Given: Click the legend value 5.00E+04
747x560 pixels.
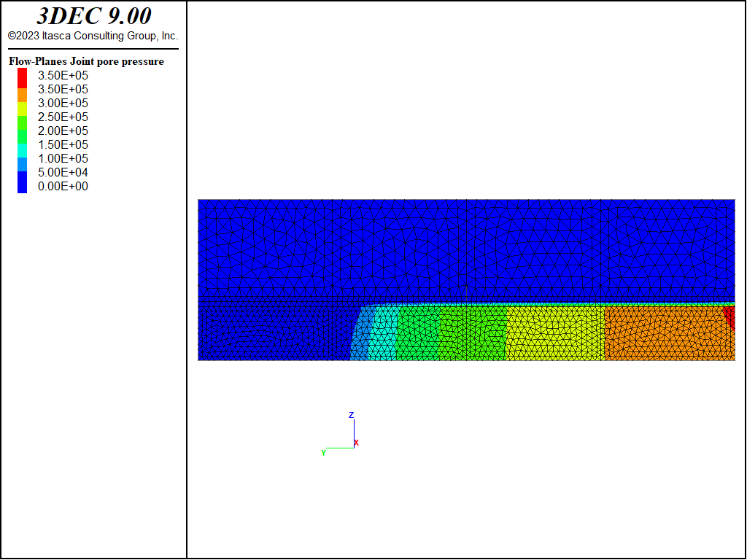Looking at the screenshot, I should pos(63,172).
